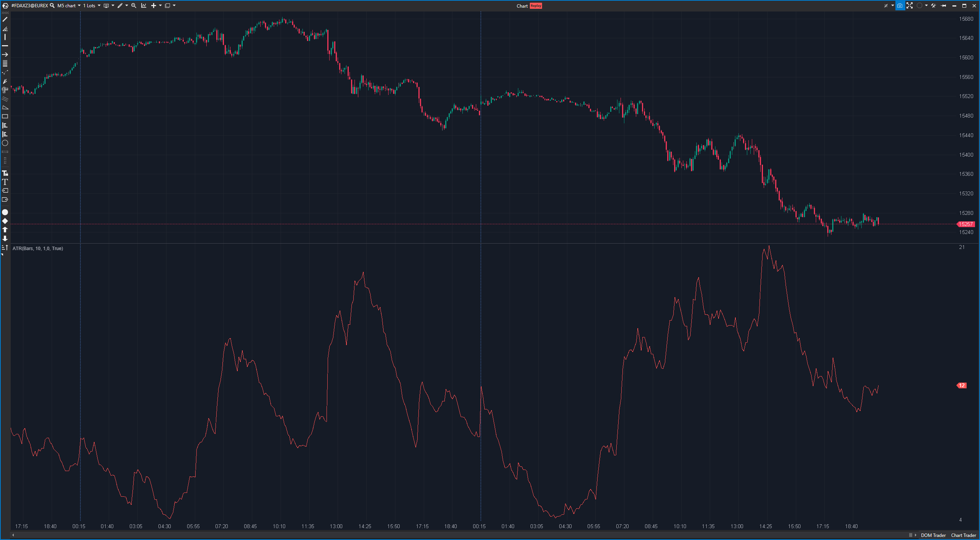This screenshot has height=540, width=980.
Task: Click the zoom magnifier tool in toolbar
Action: [x=134, y=6]
